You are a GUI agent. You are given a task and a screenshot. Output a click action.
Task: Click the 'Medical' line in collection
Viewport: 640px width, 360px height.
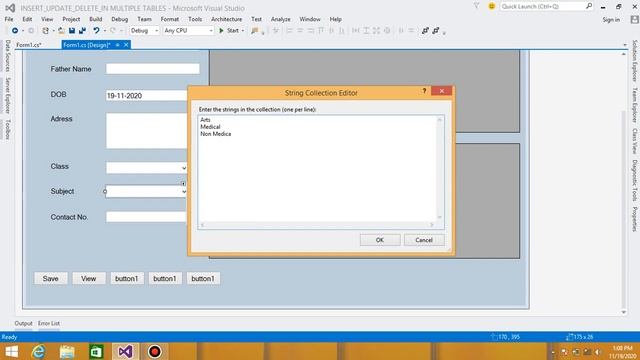click(210, 127)
